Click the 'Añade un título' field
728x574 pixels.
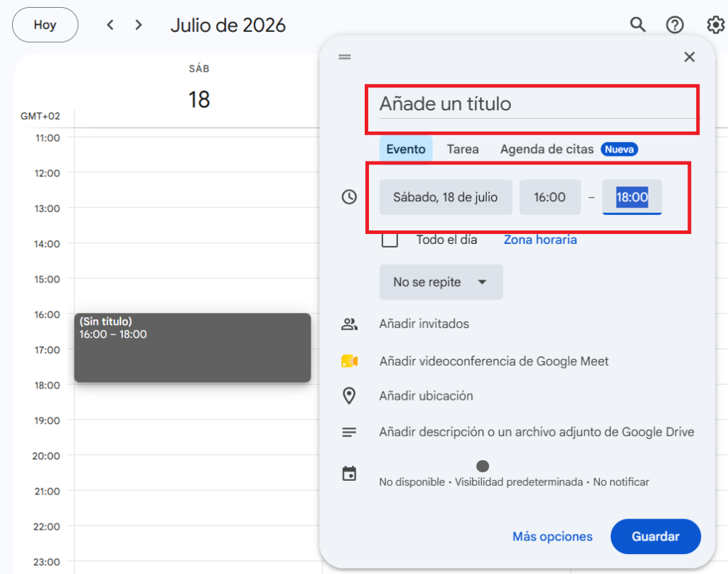point(539,104)
